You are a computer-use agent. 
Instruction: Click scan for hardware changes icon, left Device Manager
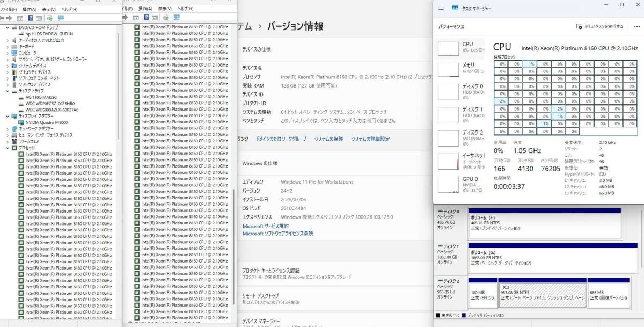[x=50, y=18]
